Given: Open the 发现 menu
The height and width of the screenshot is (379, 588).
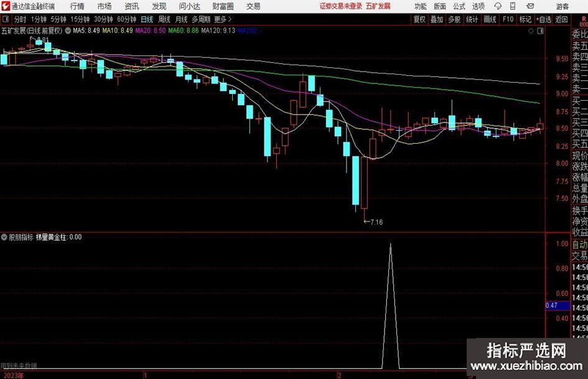Looking at the screenshot, I should pos(159,6).
